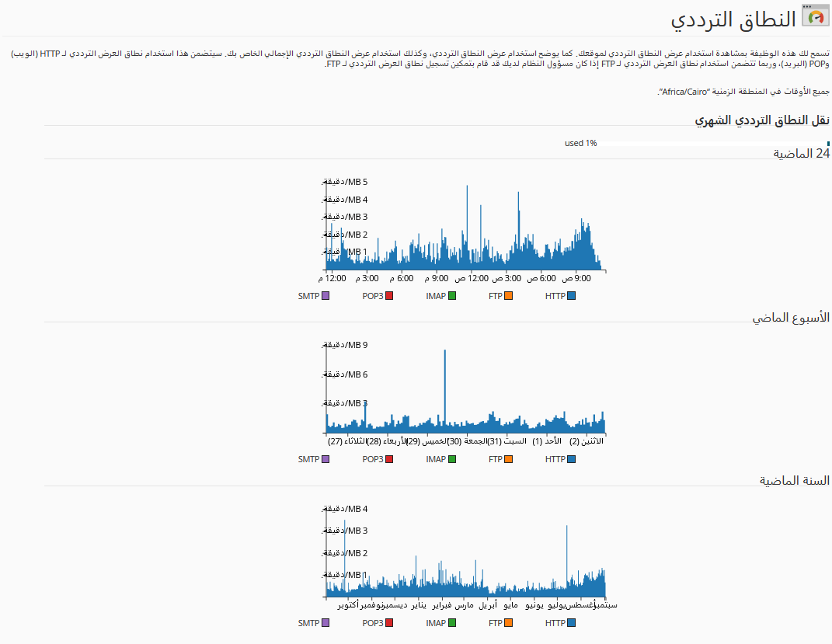832x644 pixels.
Task: Click the HTTP blue swatch under the 24-hour chart
Action: pyautogui.click(x=572, y=296)
